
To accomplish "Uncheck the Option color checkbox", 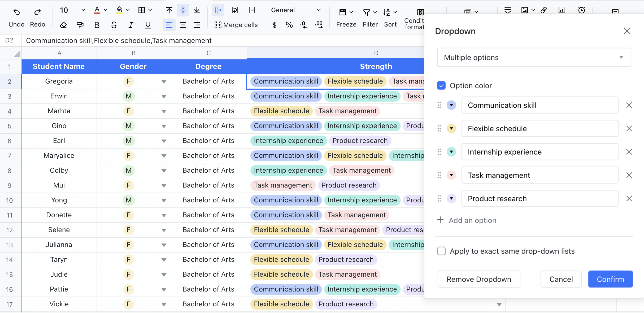I will (441, 86).
